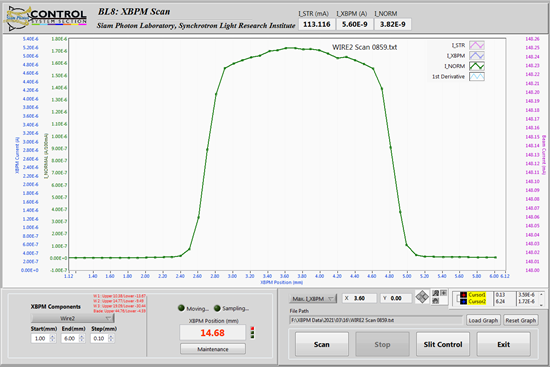The image size is (550, 367).
Task: Toggle the I_NORM plot legend swatch
Action: point(477,66)
